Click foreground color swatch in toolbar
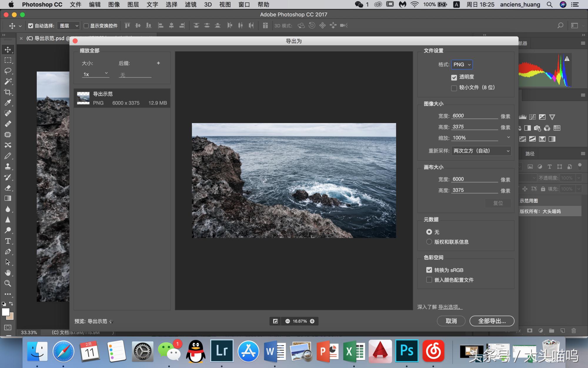The width and height of the screenshot is (588, 368). coord(6,312)
